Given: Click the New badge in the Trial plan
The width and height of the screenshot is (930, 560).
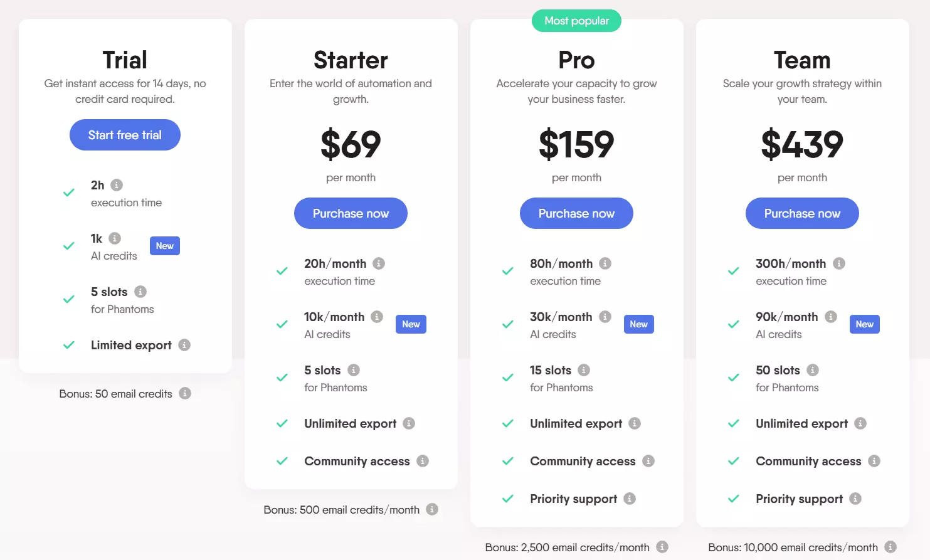Looking at the screenshot, I should tap(164, 246).
